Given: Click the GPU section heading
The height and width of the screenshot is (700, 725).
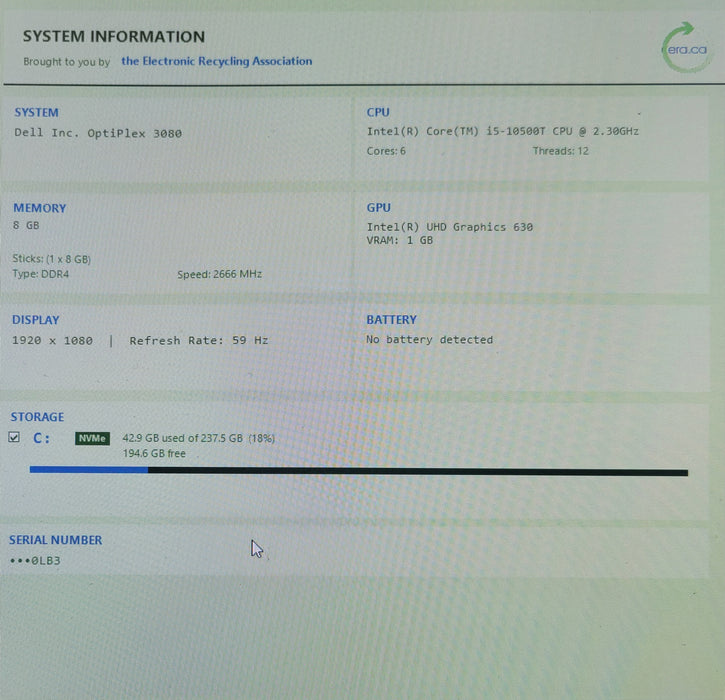Looking at the screenshot, I should tap(379, 208).
